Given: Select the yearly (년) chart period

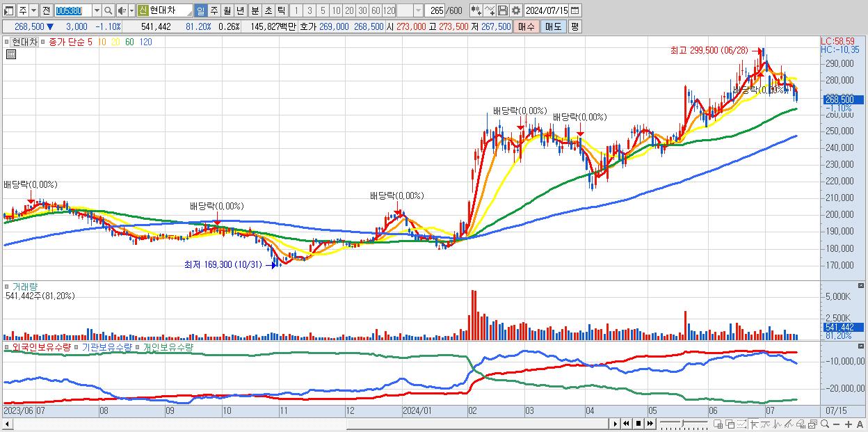Looking at the screenshot, I should [240, 10].
